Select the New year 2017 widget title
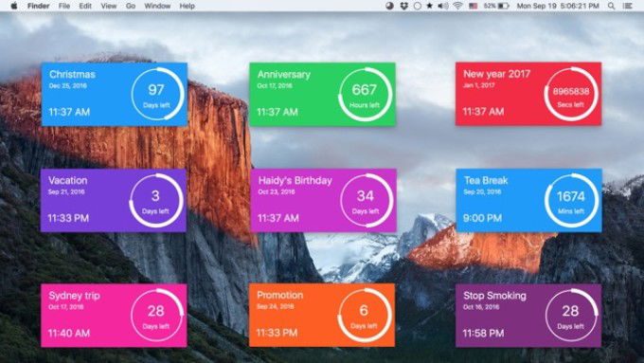 (497, 74)
